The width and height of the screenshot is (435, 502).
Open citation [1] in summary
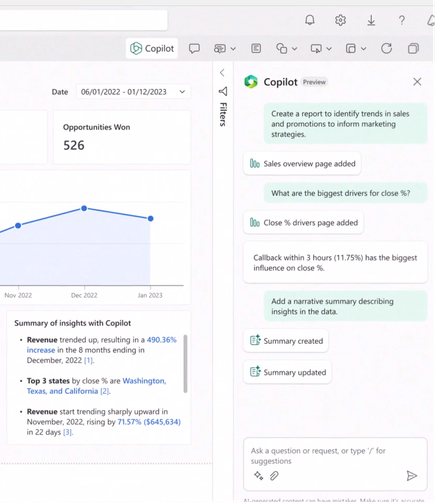coord(88,360)
